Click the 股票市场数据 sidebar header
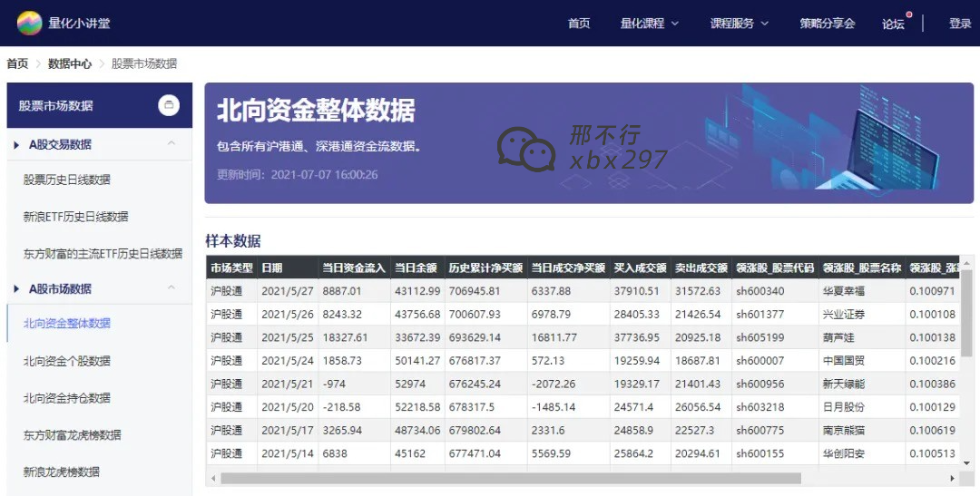This screenshot has height=496, width=980. (x=100, y=105)
